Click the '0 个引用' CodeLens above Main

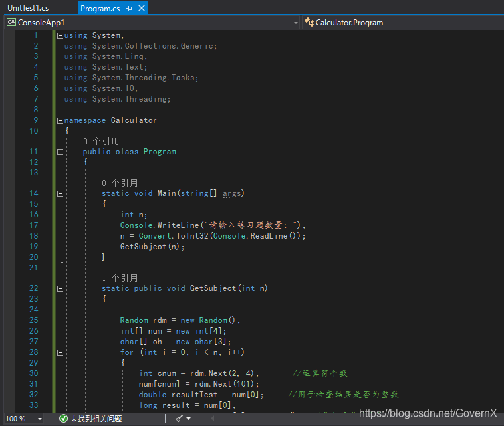click(120, 183)
